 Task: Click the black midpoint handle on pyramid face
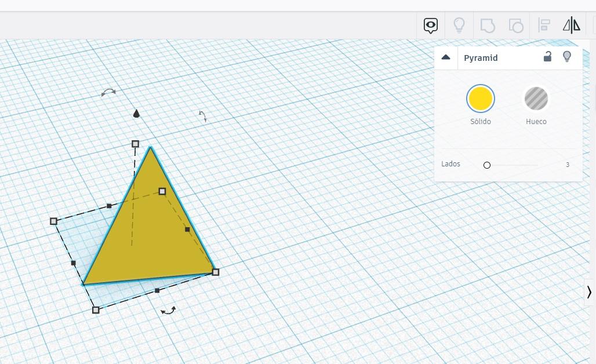point(187,230)
